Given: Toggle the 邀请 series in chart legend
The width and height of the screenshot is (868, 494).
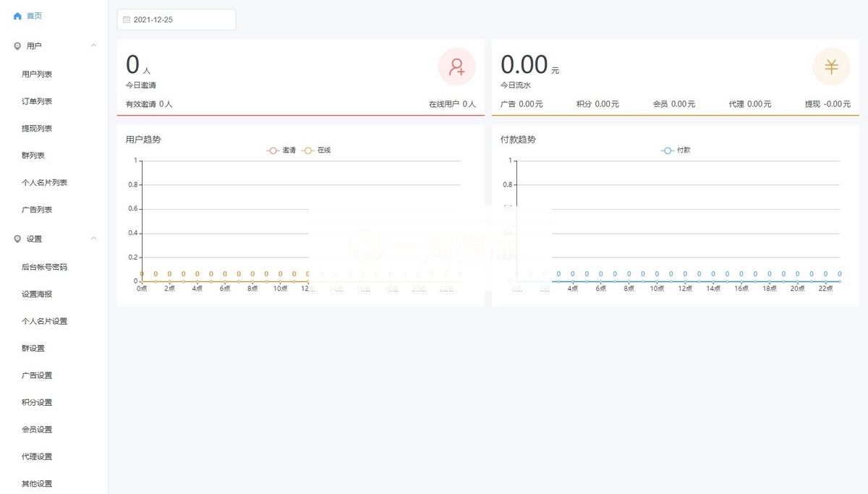Looking at the screenshot, I should (x=282, y=150).
